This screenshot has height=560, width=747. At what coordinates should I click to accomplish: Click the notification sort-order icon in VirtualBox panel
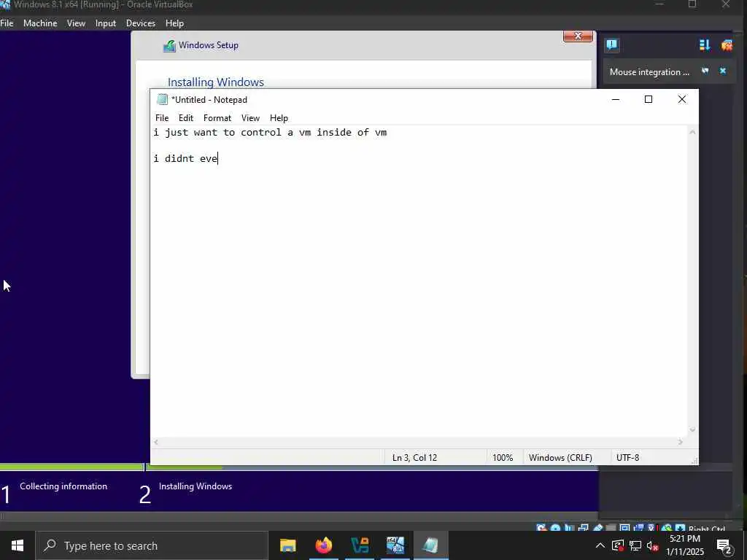pyautogui.click(x=705, y=45)
